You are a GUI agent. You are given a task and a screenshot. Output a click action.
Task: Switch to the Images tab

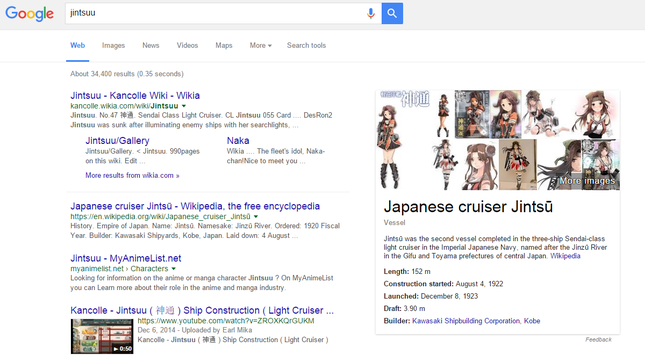pos(113,45)
